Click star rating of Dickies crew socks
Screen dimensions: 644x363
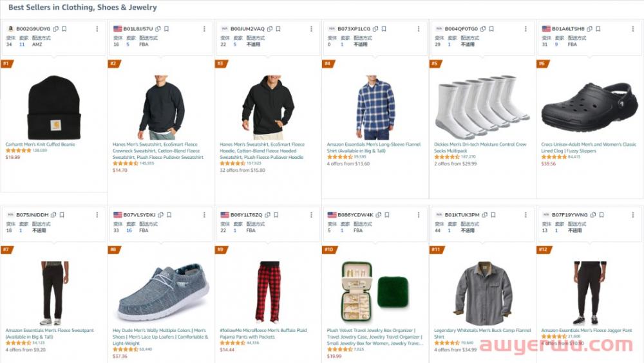tap(447, 157)
